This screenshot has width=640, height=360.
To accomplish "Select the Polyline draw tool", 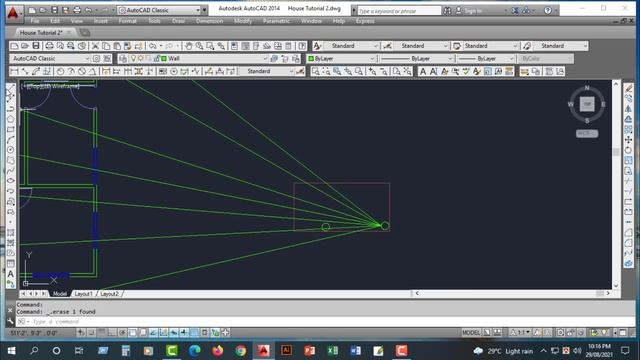I will click(x=11, y=109).
